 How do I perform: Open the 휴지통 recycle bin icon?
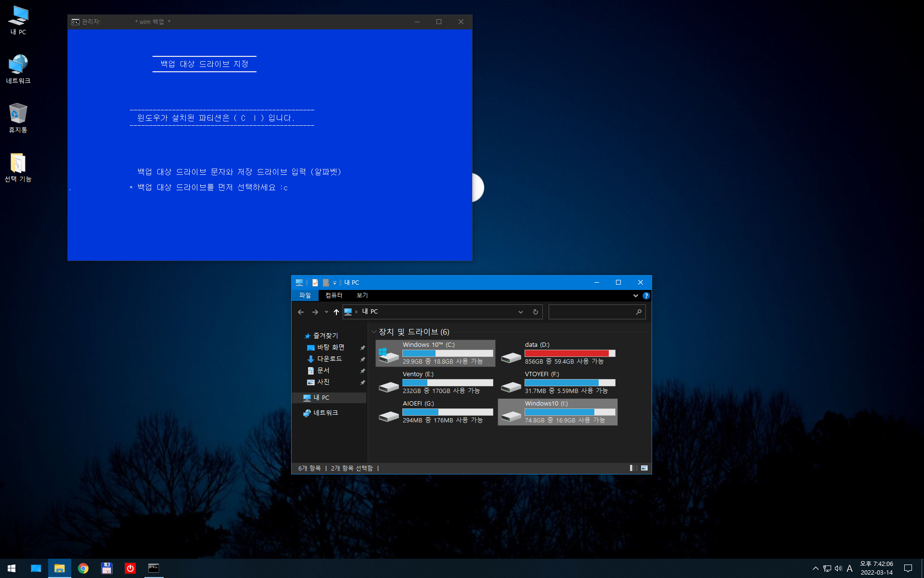(x=18, y=118)
